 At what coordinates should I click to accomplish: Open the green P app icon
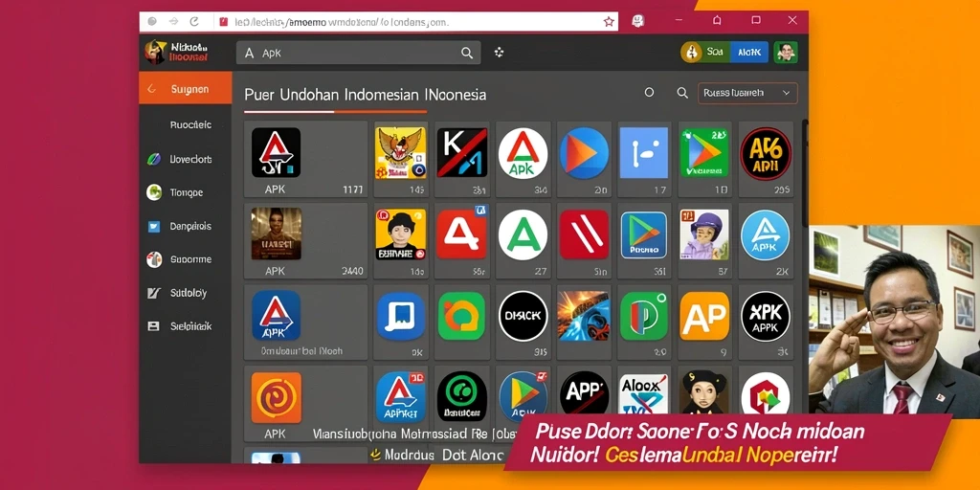[x=644, y=316]
